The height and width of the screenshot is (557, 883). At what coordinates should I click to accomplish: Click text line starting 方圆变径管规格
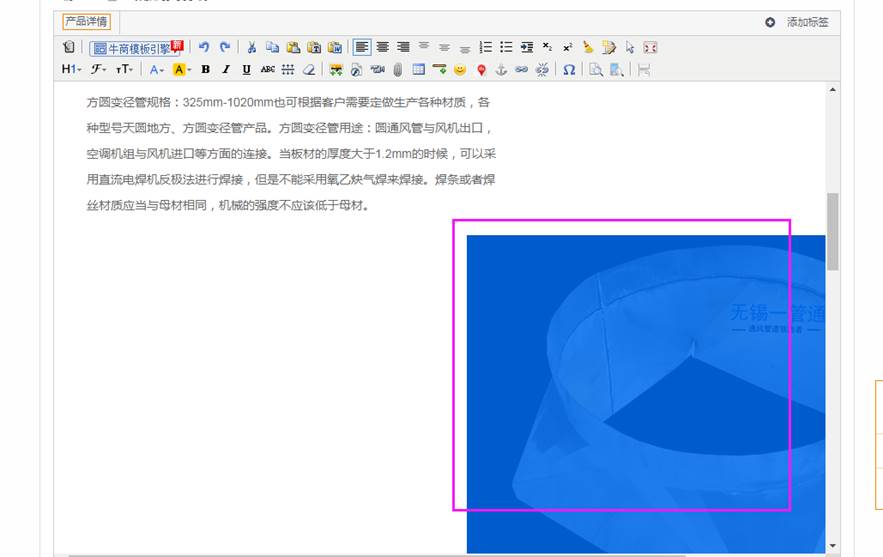(x=288, y=103)
